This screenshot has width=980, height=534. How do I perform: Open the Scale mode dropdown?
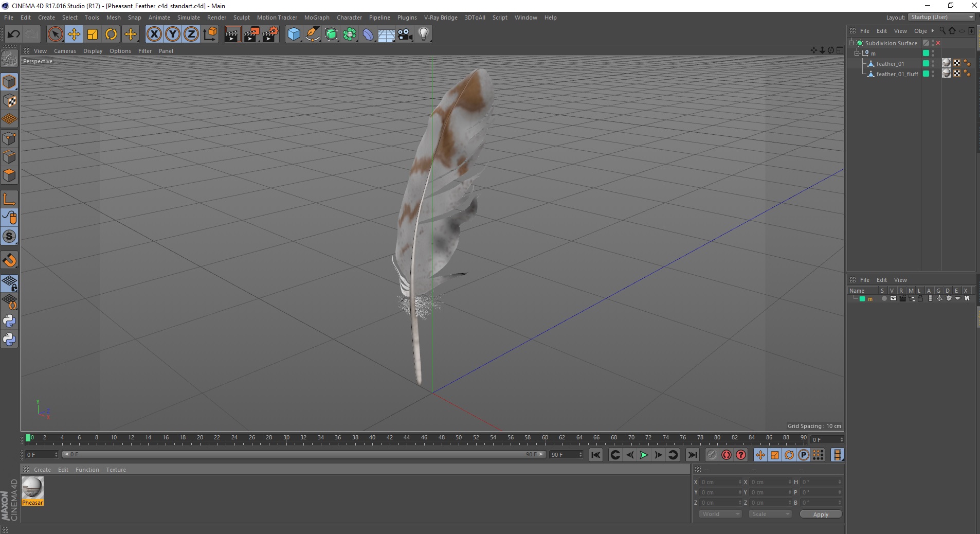click(770, 514)
